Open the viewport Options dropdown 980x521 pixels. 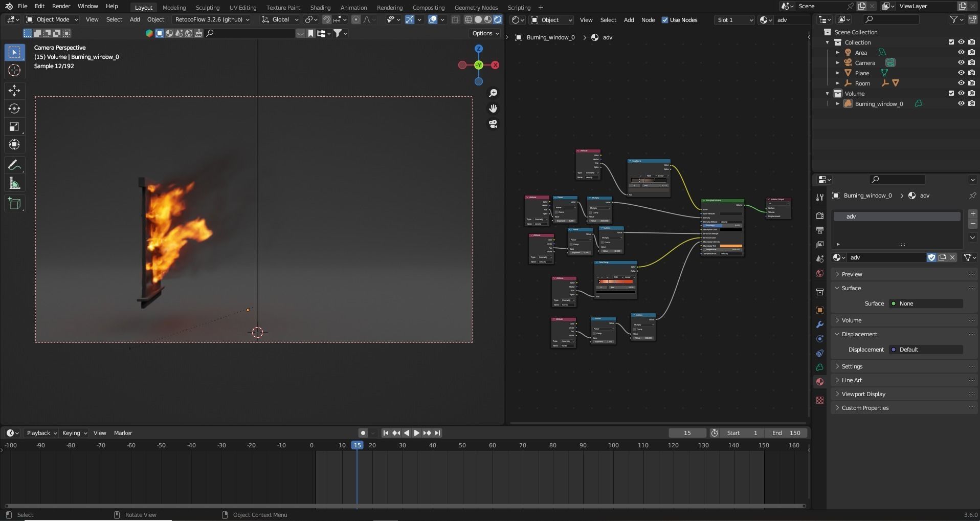coord(485,33)
